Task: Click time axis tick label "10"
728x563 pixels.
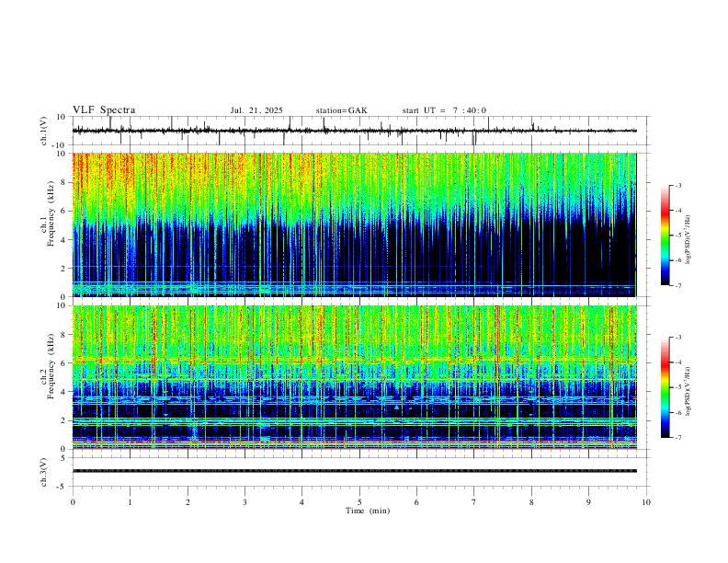Action: click(x=646, y=502)
